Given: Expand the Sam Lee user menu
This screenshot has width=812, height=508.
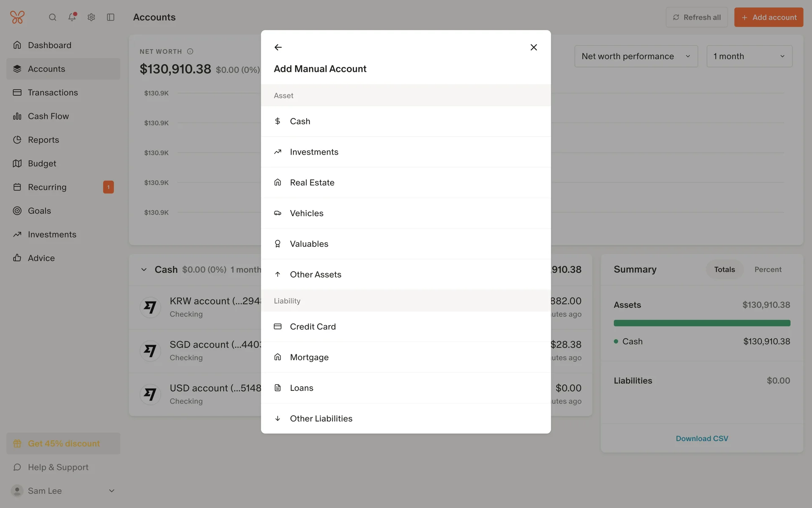Looking at the screenshot, I should click(112, 491).
